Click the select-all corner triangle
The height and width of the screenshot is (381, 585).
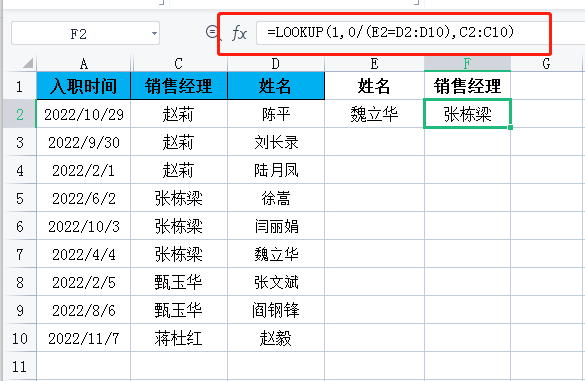(28, 63)
